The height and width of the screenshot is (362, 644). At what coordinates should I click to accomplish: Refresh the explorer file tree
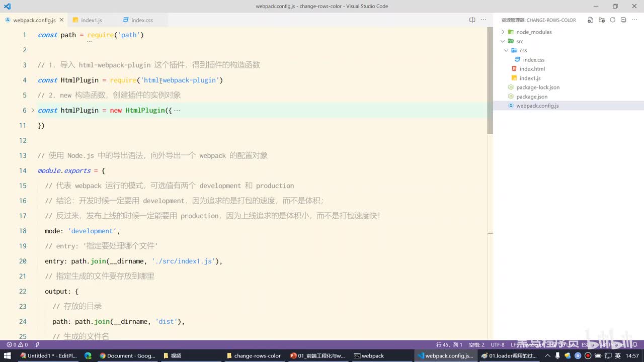[612, 20]
